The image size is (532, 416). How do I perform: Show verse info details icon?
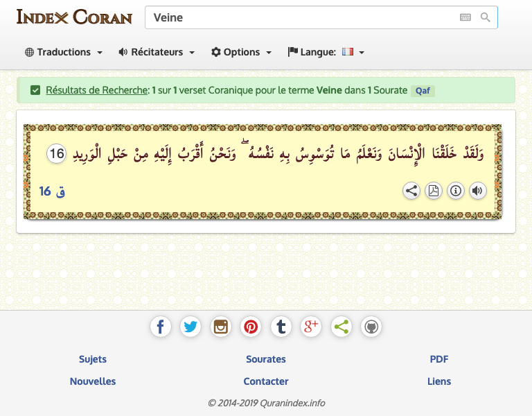(456, 191)
